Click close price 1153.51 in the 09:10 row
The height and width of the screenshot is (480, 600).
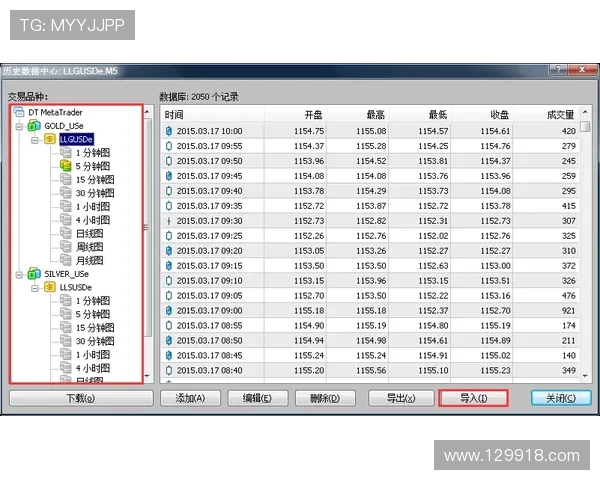tap(495, 281)
